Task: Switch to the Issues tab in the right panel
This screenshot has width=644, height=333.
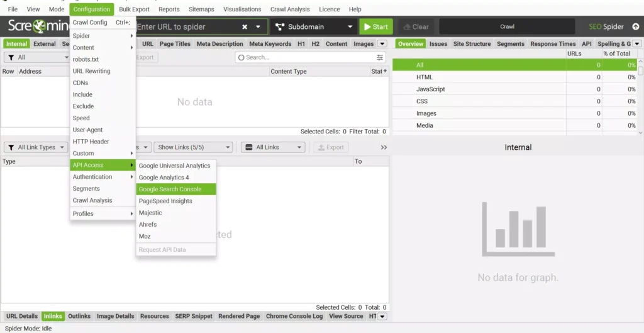Action: point(438,43)
